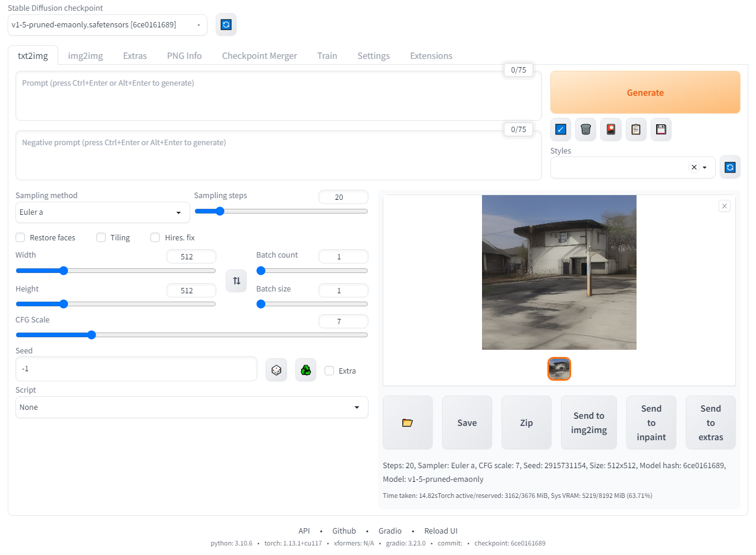The height and width of the screenshot is (555, 756).
Task: Click the Generate button
Action: coord(645,92)
